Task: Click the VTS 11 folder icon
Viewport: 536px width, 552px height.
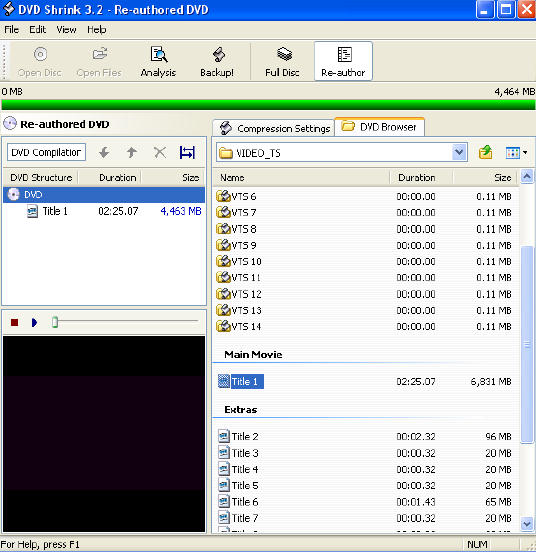Action: coord(223,277)
